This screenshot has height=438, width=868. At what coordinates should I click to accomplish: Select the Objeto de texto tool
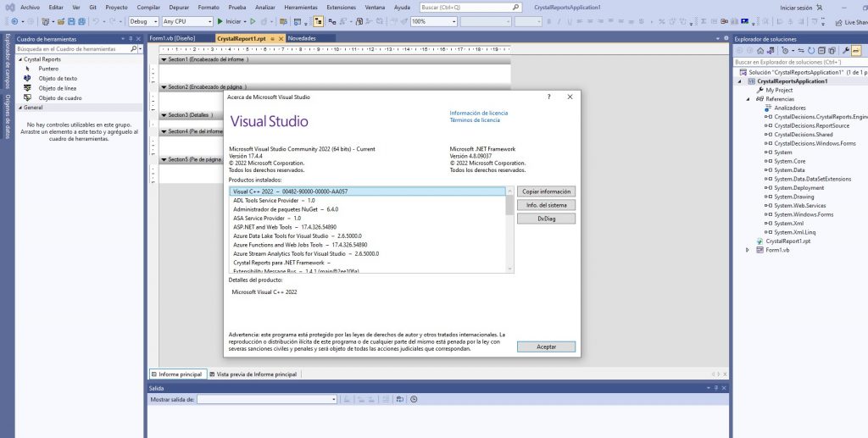[x=57, y=78]
